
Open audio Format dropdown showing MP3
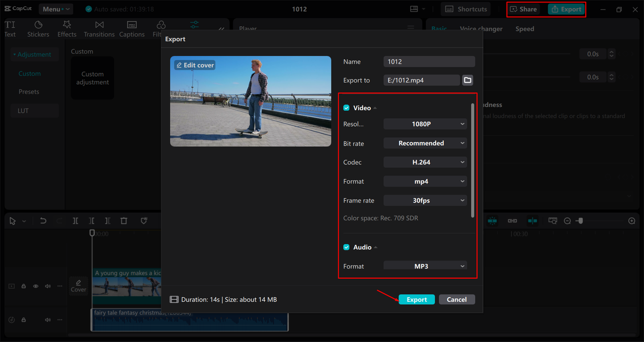(x=425, y=266)
